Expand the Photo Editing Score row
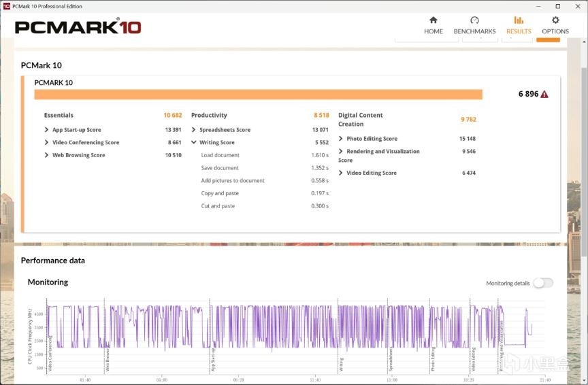Screen dimensions: 588x385 [340, 139]
